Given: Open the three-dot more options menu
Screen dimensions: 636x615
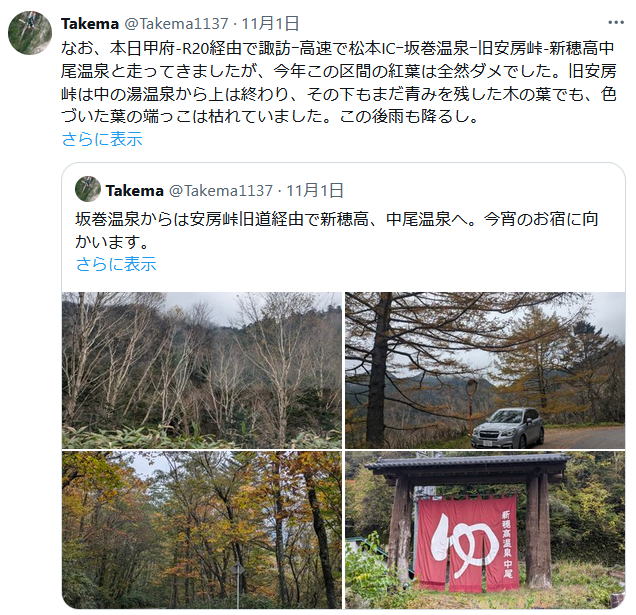Looking at the screenshot, I should pyautogui.click(x=616, y=23).
